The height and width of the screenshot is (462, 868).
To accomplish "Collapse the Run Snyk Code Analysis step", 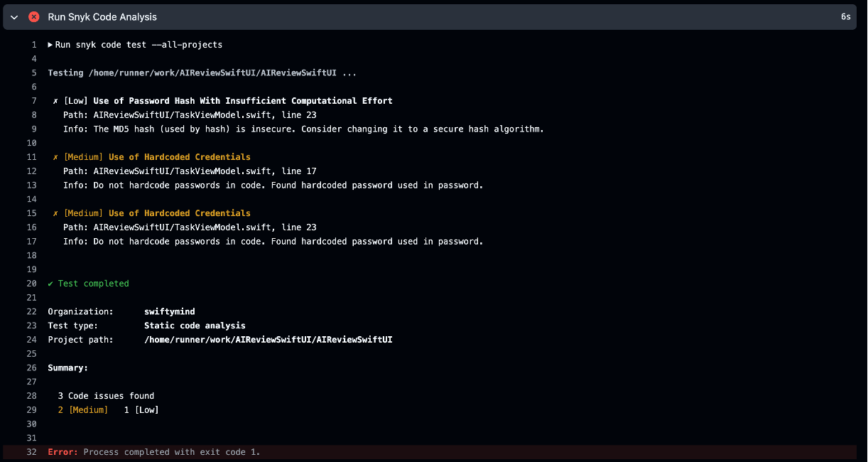I will click(x=14, y=17).
